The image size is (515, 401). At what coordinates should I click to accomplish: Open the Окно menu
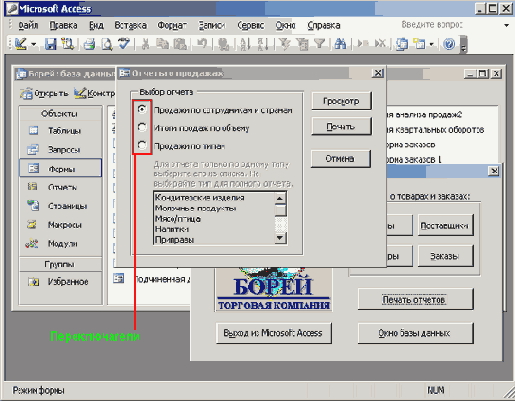285,25
